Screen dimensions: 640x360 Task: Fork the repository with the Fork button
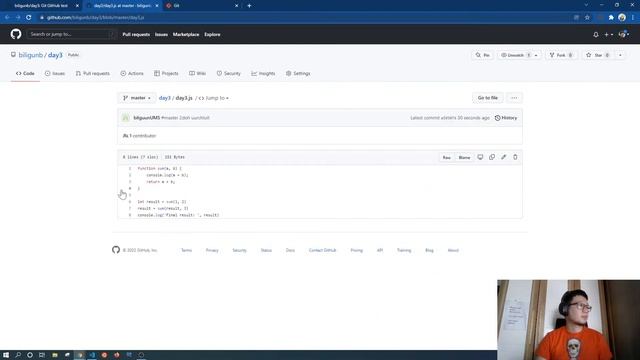(561, 55)
